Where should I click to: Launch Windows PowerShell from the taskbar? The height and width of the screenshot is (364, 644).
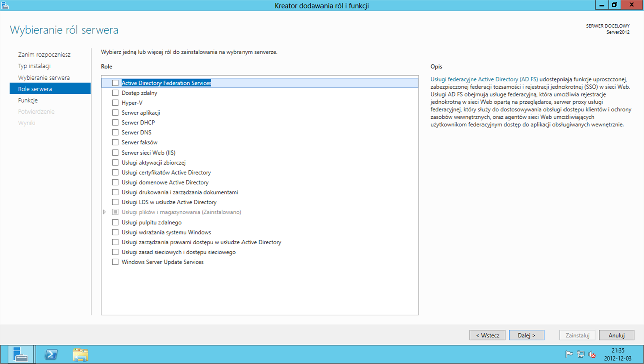click(x=51, y=354)
